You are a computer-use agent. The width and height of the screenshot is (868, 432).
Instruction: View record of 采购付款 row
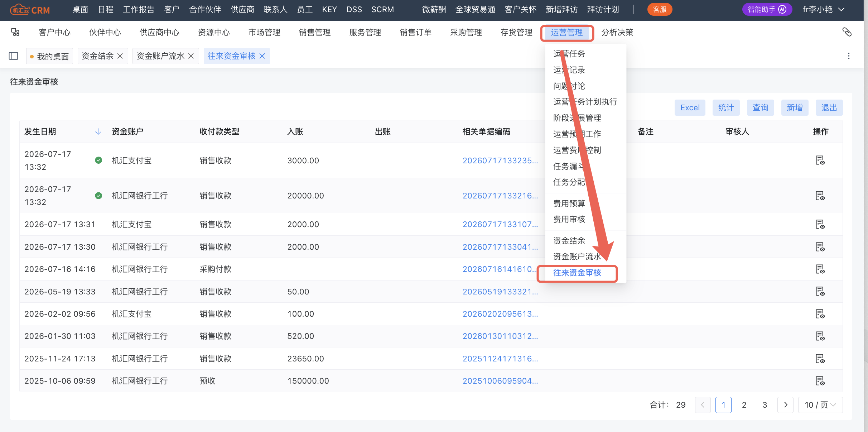click(x=820, y=269)
